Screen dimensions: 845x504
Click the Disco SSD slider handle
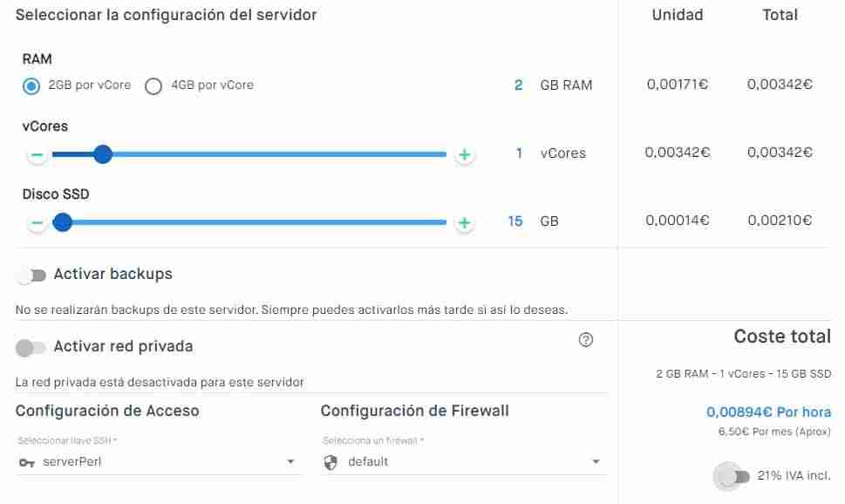point(63,222)
